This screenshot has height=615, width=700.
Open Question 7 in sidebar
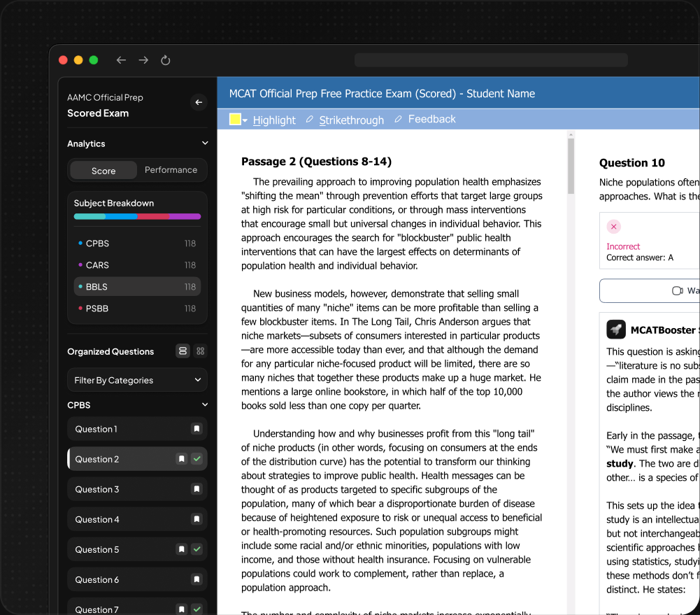pyautogui.click(x=137, y=607)
